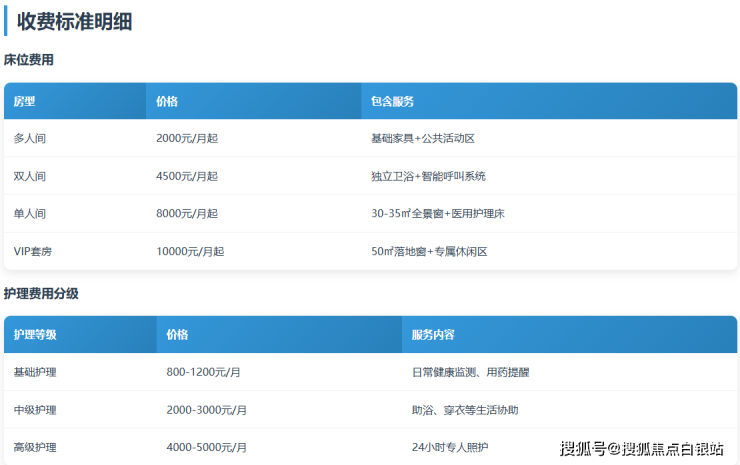Click the 服务内容 column header
This screenshot has width=740, height=465.
click(433, 335)
